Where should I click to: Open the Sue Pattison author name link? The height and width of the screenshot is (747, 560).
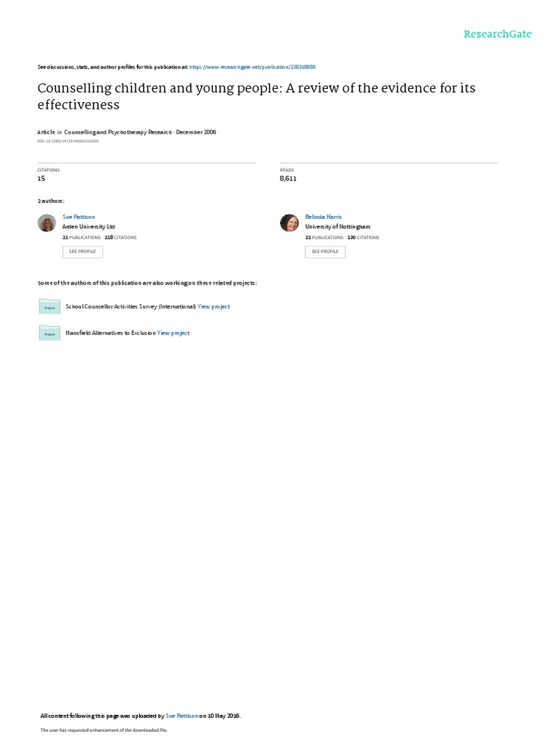(79, 217)
